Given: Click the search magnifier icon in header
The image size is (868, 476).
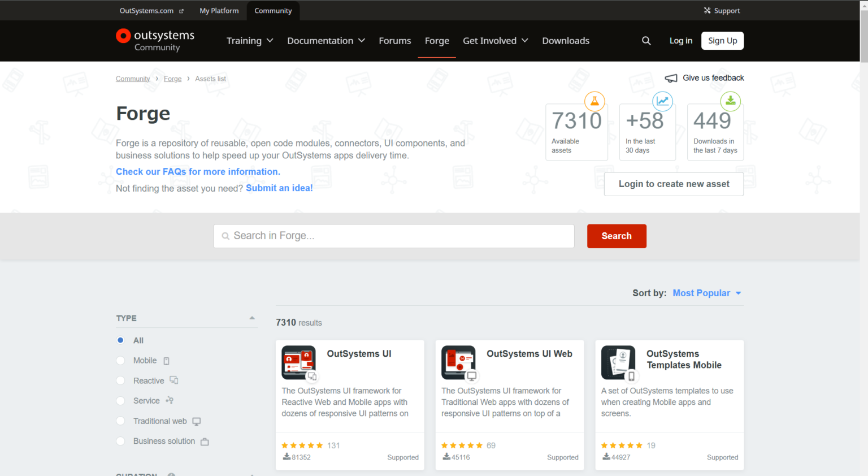Looking at the screenshot, I should (646, 41).
